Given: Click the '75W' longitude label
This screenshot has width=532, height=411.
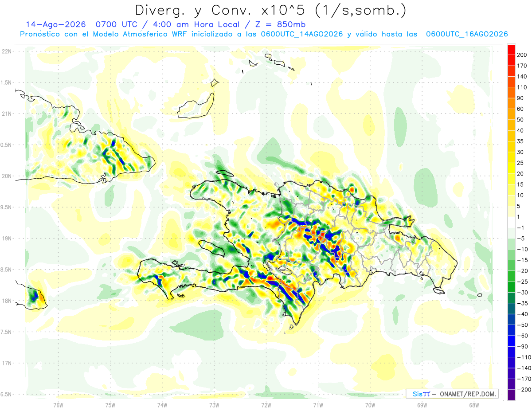Looking at the screenshot, I should tap(110, 405).
